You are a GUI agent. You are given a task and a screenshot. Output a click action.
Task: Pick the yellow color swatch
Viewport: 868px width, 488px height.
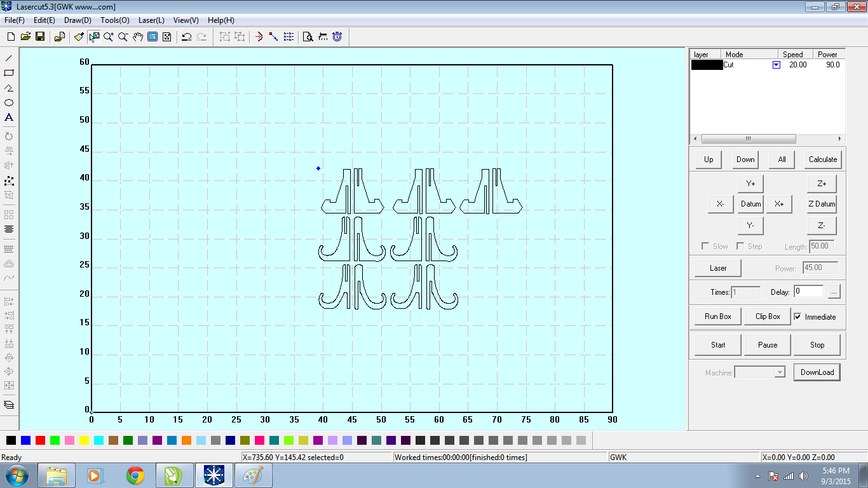click(x=84, y=440)
